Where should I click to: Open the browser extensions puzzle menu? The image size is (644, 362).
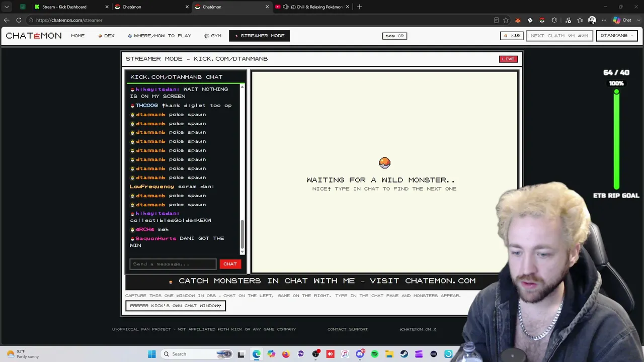(554, 20)
